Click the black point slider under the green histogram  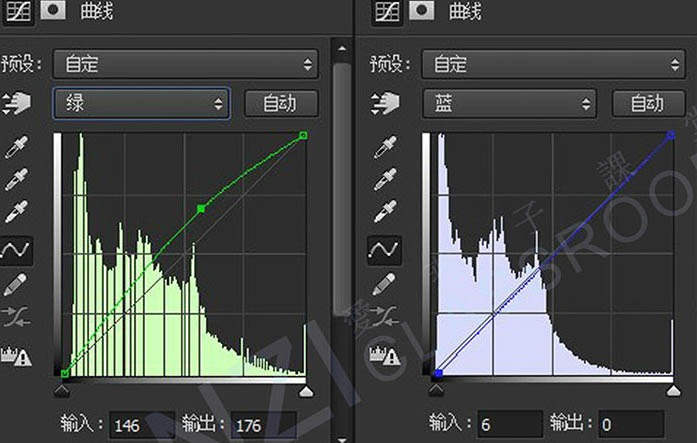62,391
